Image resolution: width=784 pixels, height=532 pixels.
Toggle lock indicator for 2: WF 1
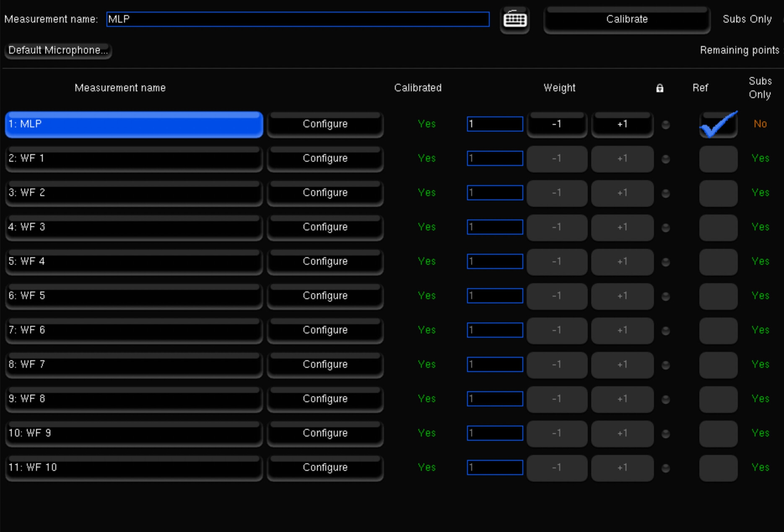click(x=665, y=159)
